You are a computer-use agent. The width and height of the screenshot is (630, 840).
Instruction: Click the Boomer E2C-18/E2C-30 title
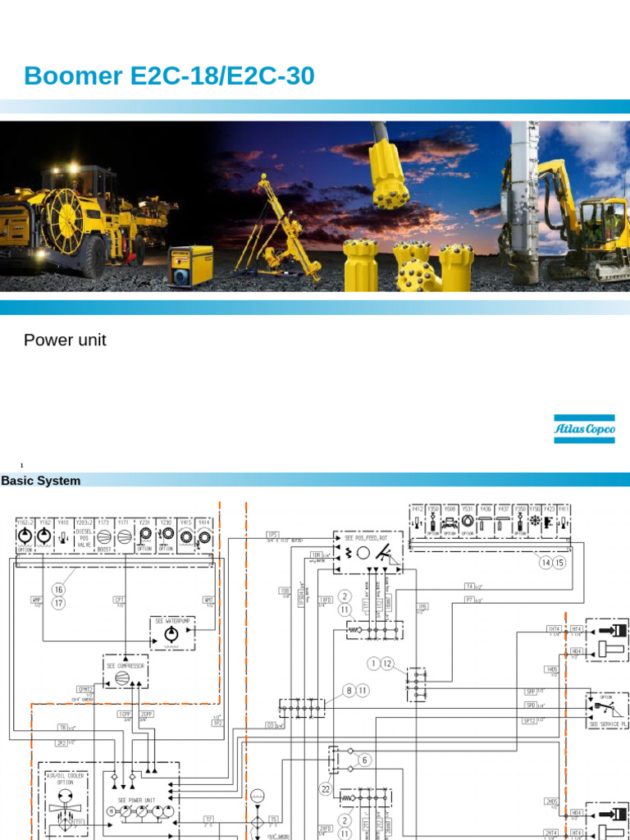point(169,75)
